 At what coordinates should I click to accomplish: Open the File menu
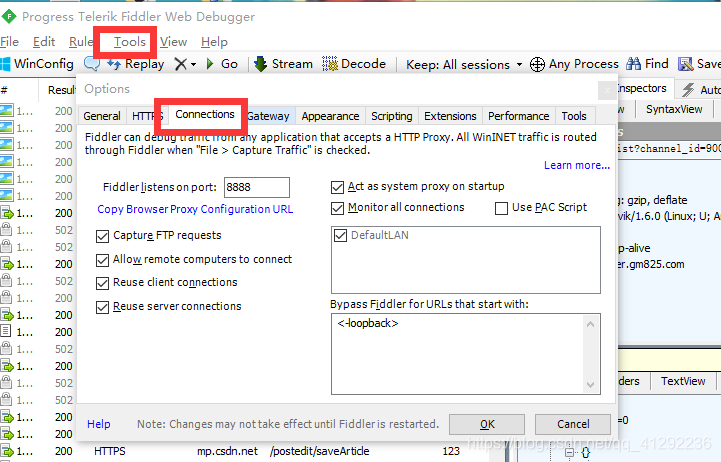[x=9, y=42]
